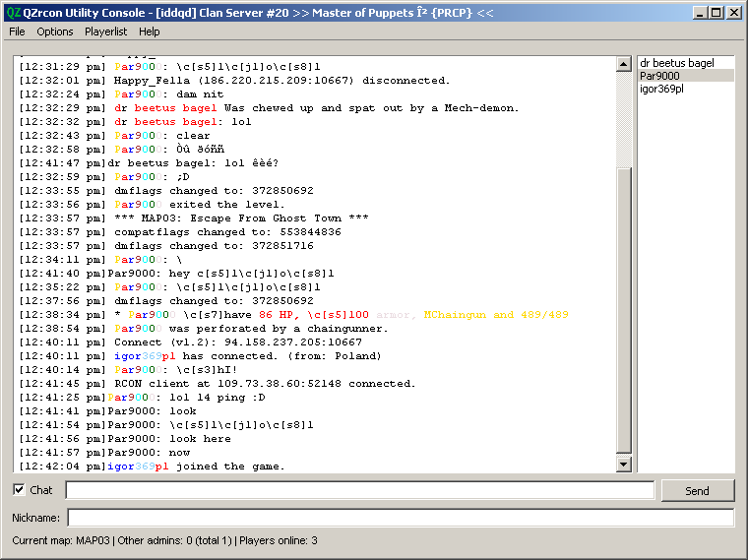Click the console log scroll down arrow
This screenshot has height=560, width=748.
(x=623, y=465)
